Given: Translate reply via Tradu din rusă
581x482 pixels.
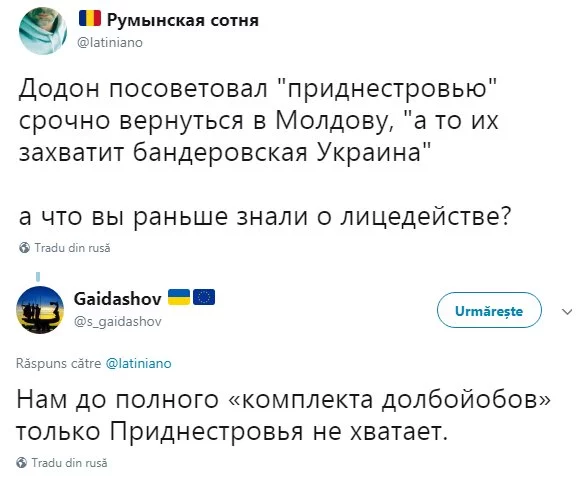Looking at the screenshot, I should click(x=69, y=462).
